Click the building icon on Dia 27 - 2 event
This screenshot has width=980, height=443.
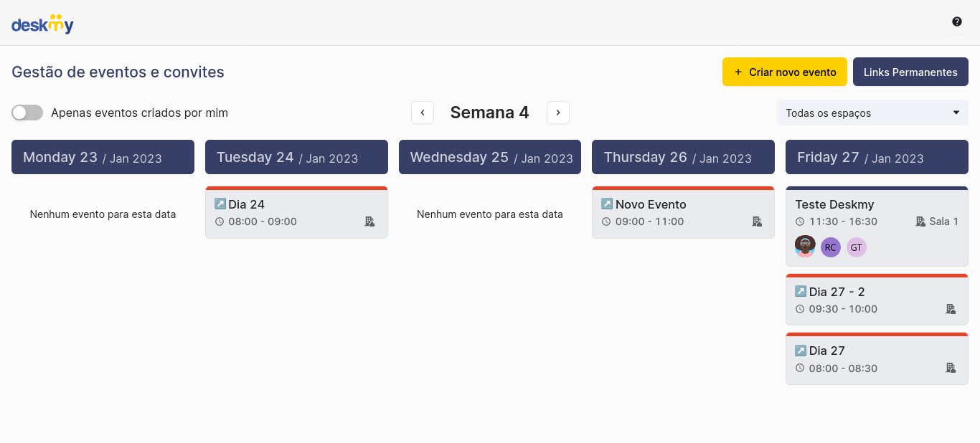(951, 309)
